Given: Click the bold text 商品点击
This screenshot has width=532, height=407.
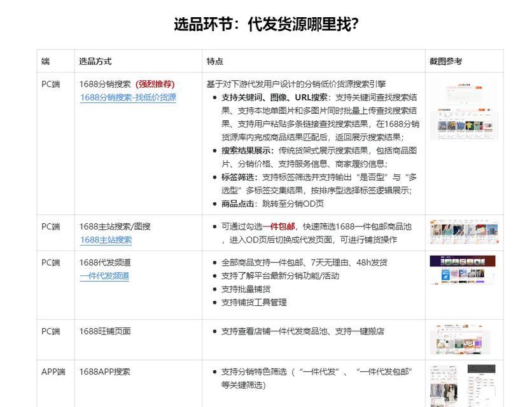Looking at the screenshot, I should click(238, 204).
